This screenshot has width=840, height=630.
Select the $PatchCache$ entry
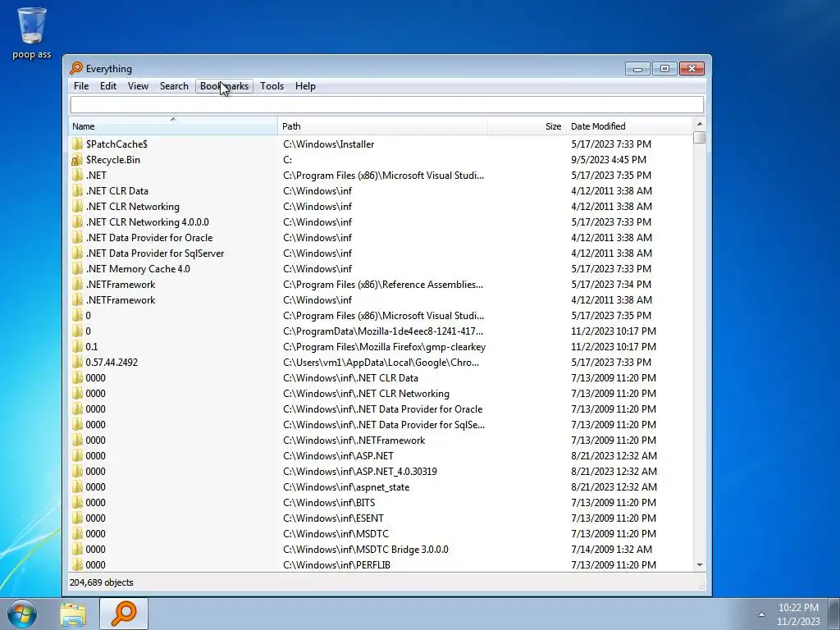(x=116, y=144)
